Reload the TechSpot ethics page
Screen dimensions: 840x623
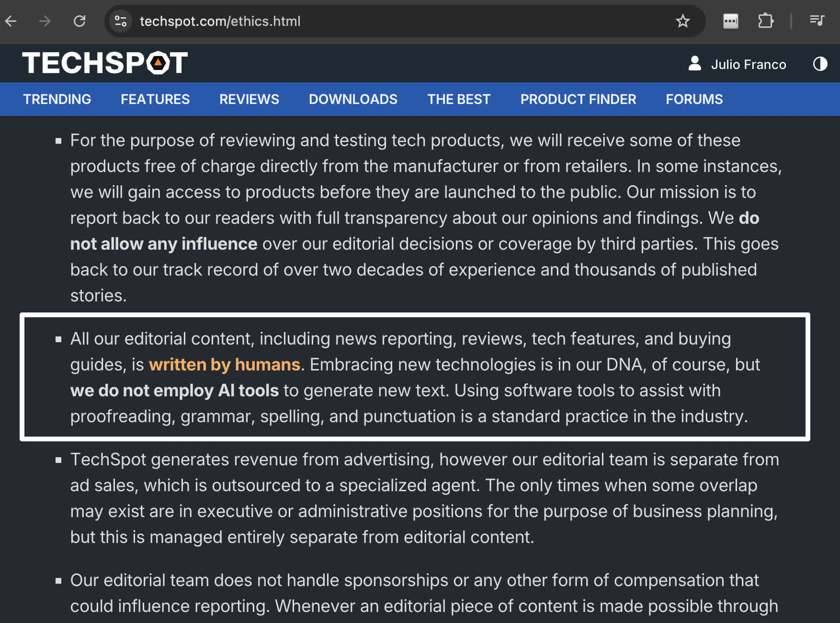click(x=79, y=21)
